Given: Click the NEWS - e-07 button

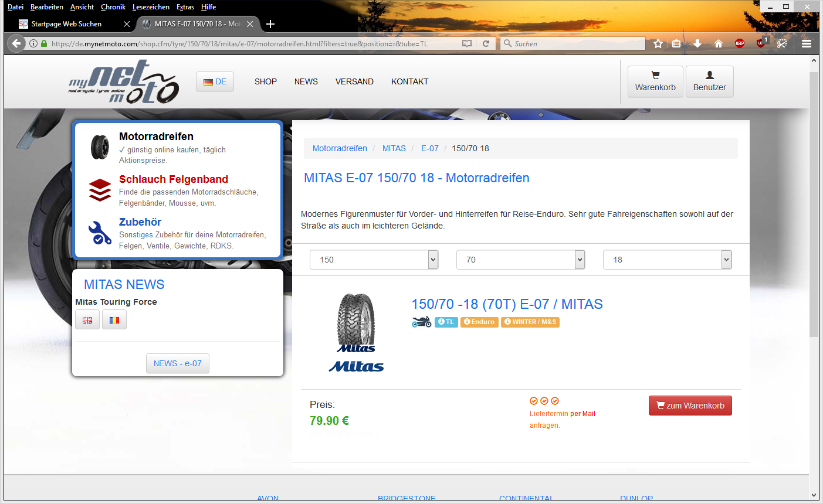Looking at the screenshot, I should tap(178, 363).
